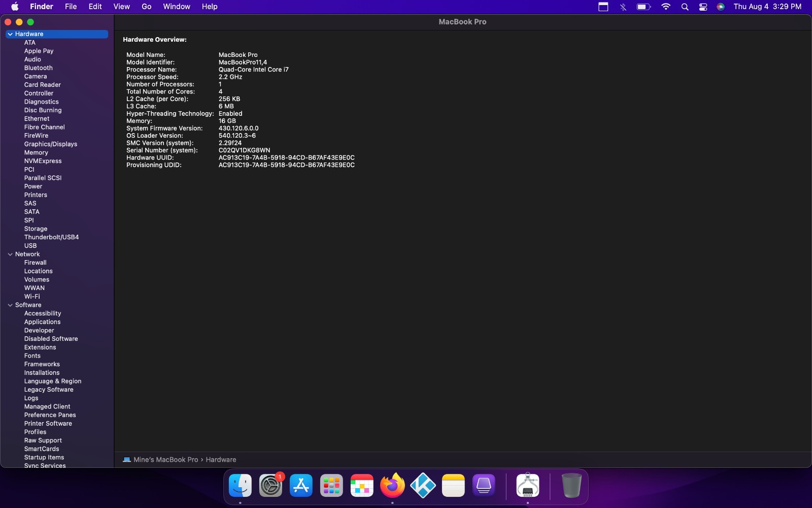Open the Apple menu

click(x=15, y=7)
